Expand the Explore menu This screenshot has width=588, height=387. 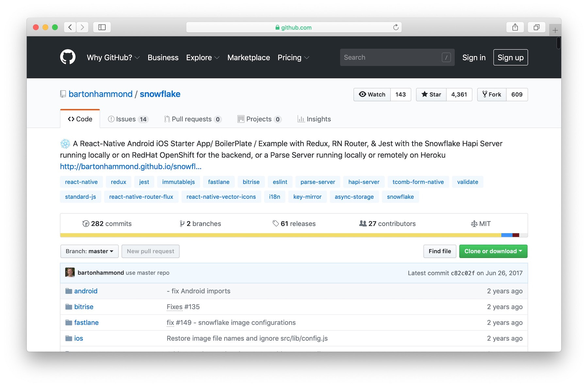[x=203, y=58]
